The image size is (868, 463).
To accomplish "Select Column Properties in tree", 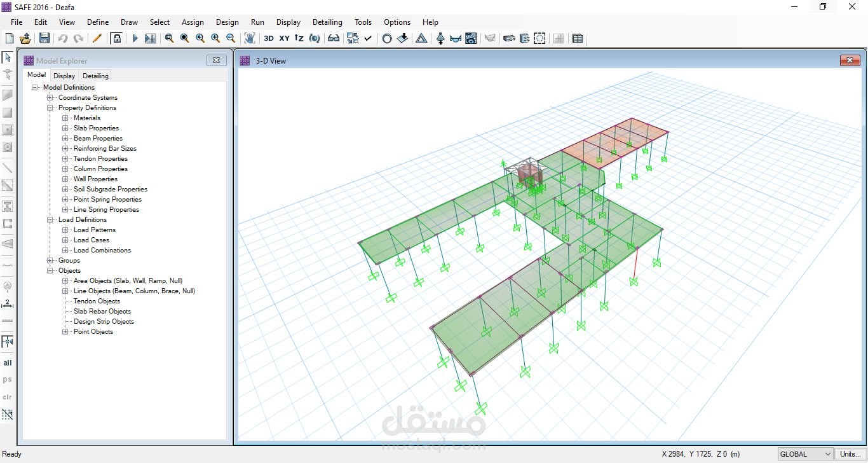I will tap(100, 169).
